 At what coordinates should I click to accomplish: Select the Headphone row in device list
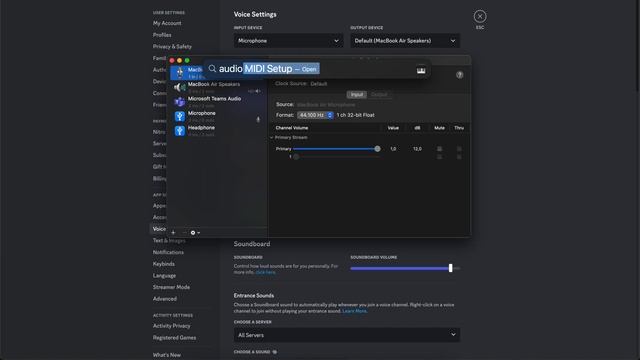[x=217, y=131]
